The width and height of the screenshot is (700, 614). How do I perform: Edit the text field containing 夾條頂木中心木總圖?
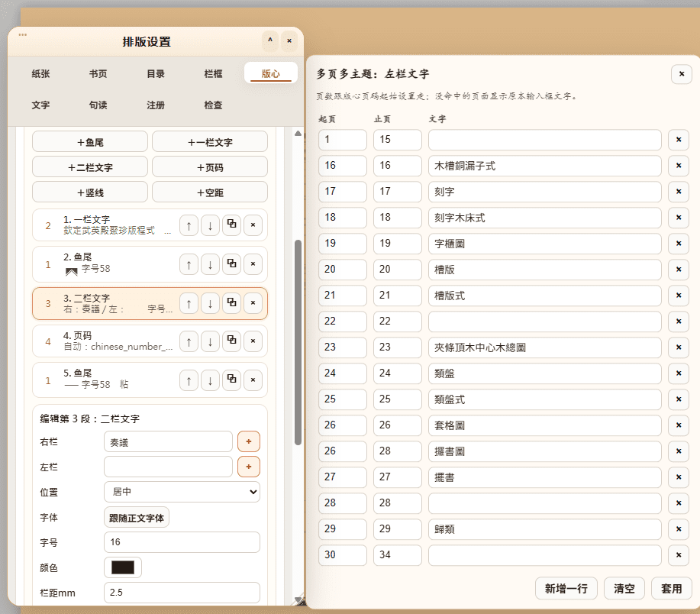(x=544, y=347)
